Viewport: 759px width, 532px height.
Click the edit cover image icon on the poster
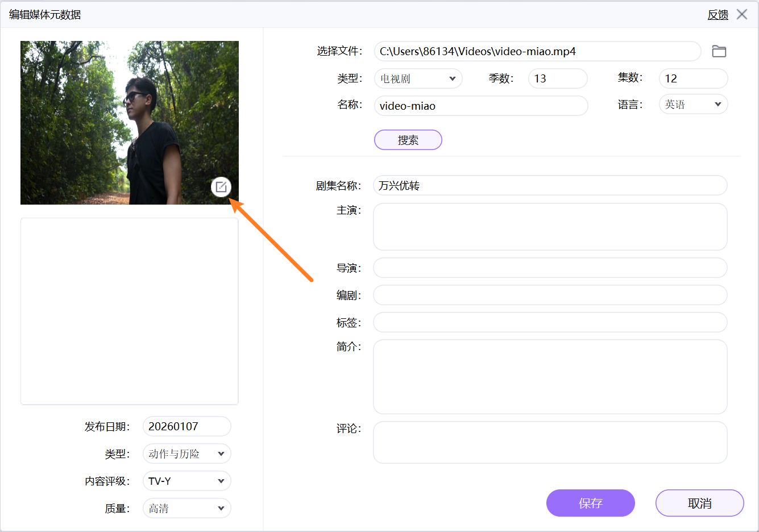tap(221, 186)
